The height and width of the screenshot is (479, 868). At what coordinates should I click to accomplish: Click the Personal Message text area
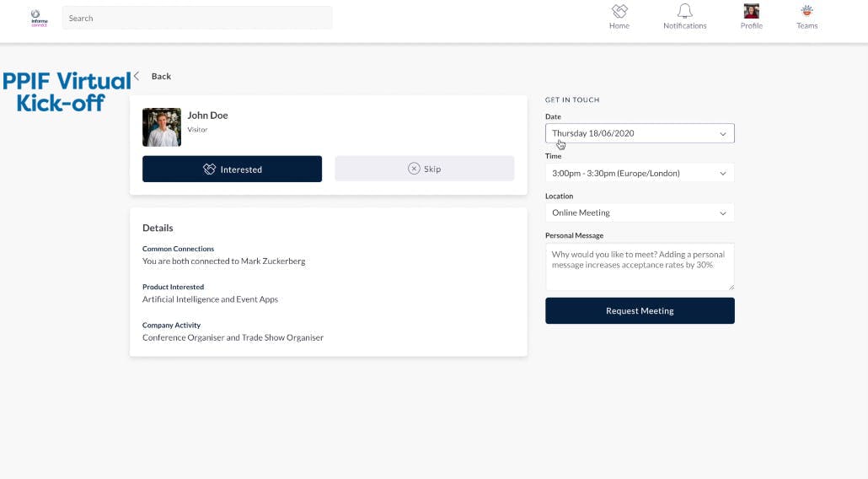click(640, 266)
